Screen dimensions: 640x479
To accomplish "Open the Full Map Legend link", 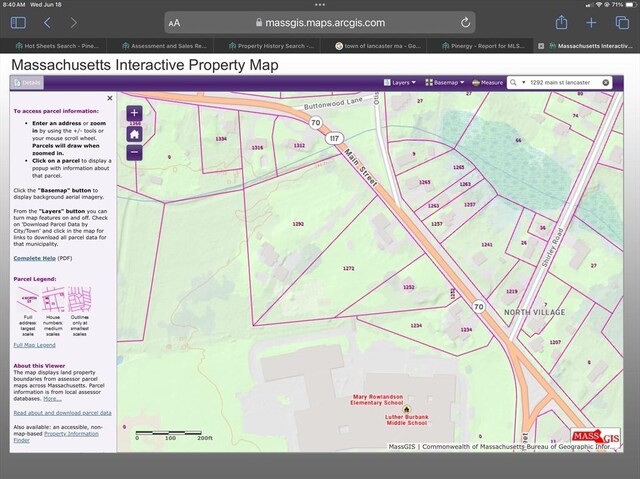I will coord(34,345).
